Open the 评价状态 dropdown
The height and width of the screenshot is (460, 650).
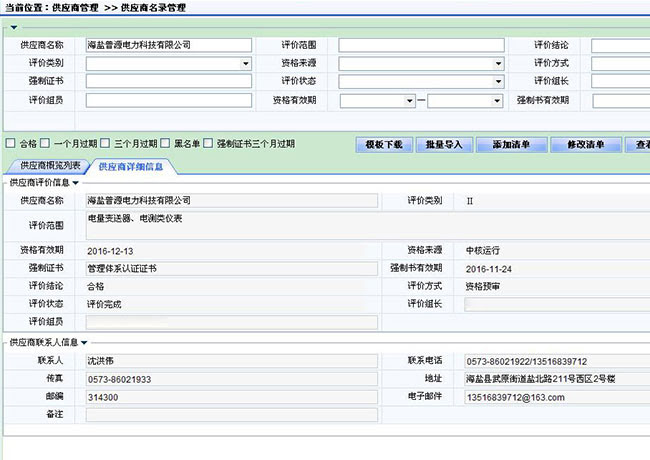point(497,81)
